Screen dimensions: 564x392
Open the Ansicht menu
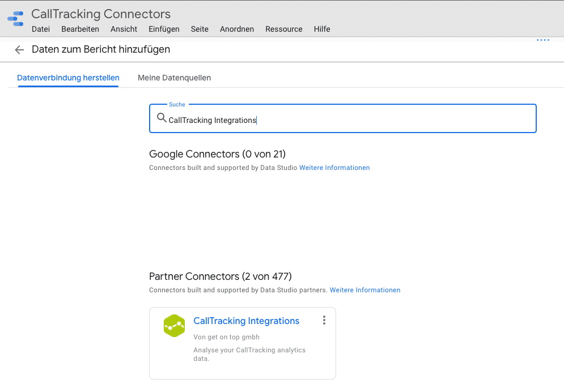tap(124, 29)
